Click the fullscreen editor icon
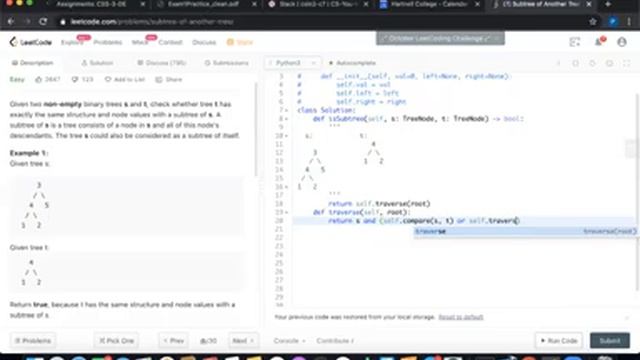 627,63
